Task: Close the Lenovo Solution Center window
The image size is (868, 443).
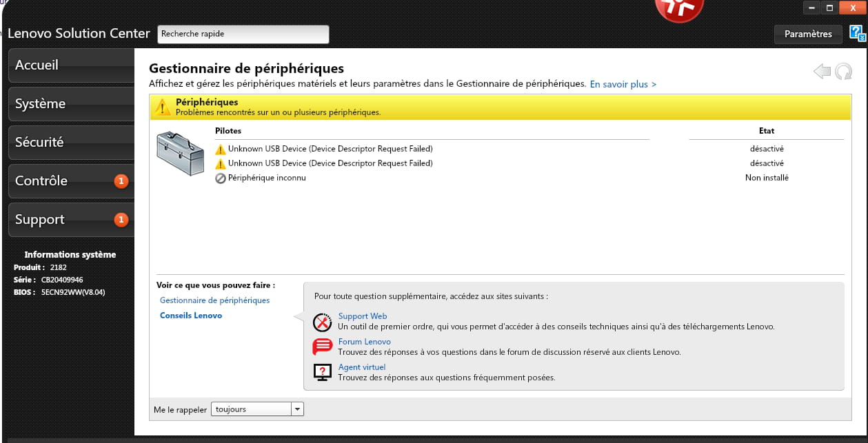Action: click(853, 8)
